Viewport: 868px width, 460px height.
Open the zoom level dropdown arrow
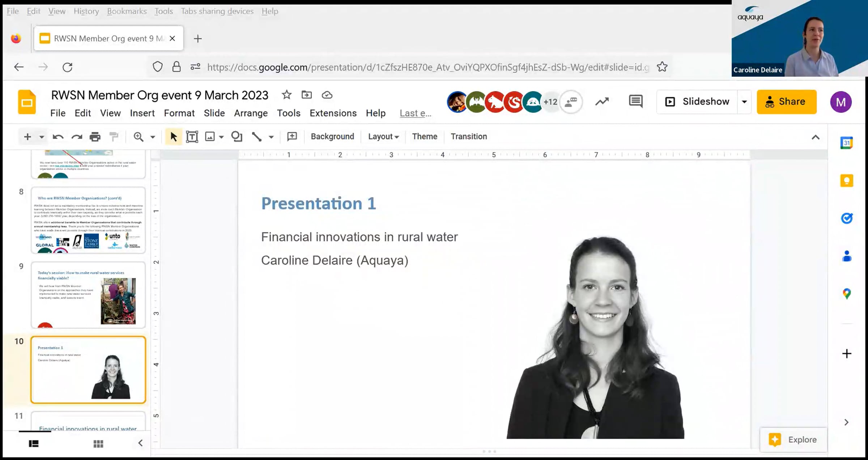tap(153, 137)
